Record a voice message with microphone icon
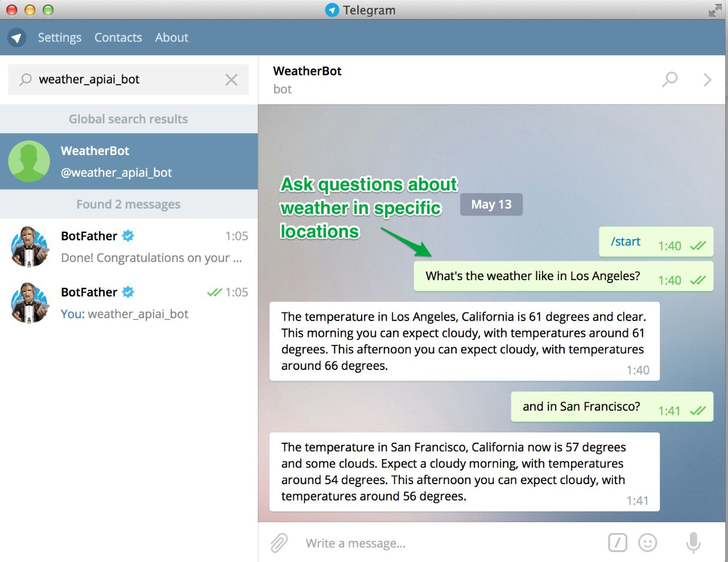 [x=693, y=543]
